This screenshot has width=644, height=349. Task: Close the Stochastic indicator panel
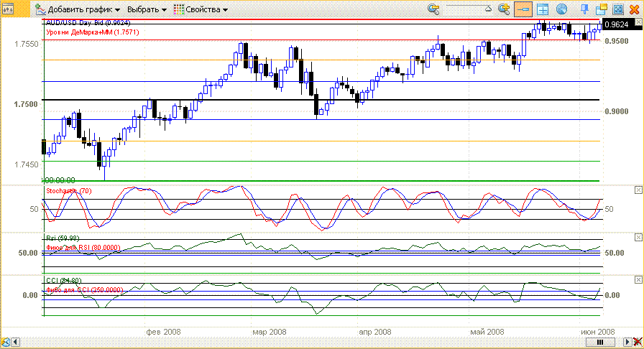point(638,190)
